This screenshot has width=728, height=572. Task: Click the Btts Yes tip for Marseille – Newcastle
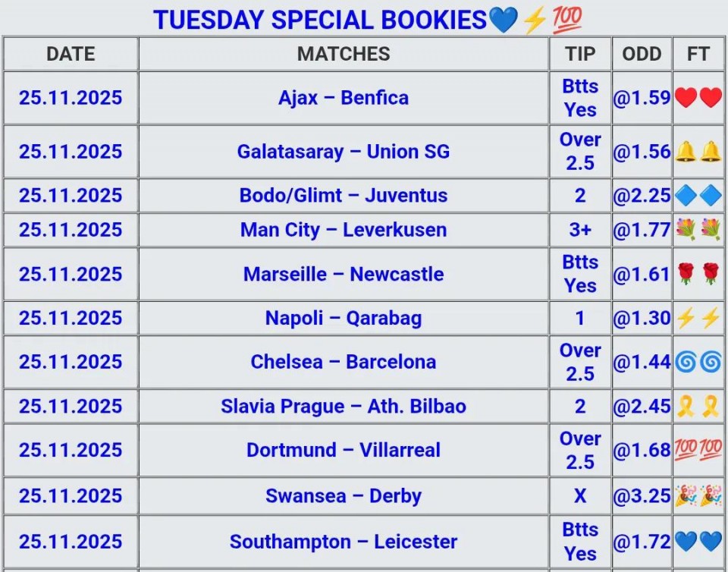click(580, 274)
